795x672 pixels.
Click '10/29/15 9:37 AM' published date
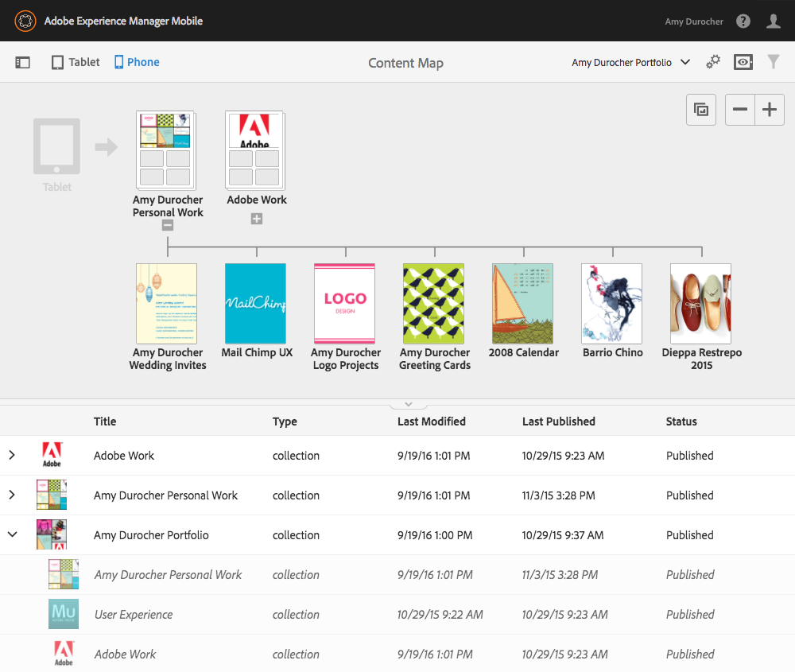coord(563,535)
